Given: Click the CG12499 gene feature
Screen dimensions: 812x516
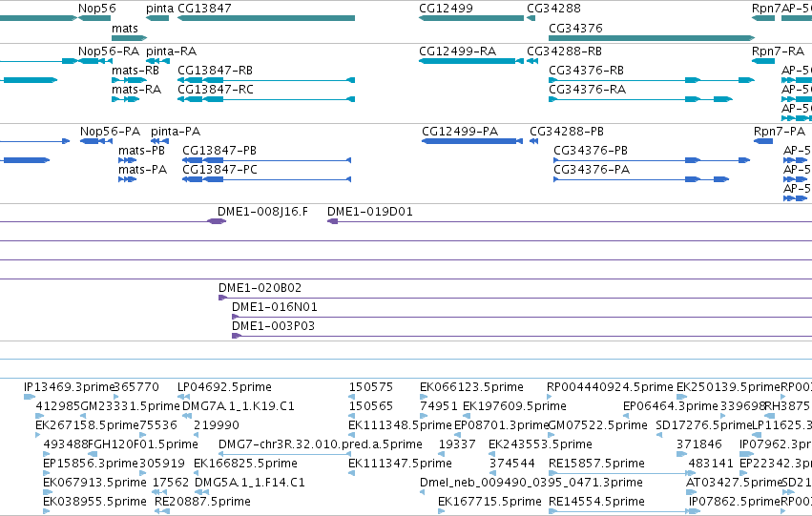Looking at the screenshot, I should (x=471, y=18).
